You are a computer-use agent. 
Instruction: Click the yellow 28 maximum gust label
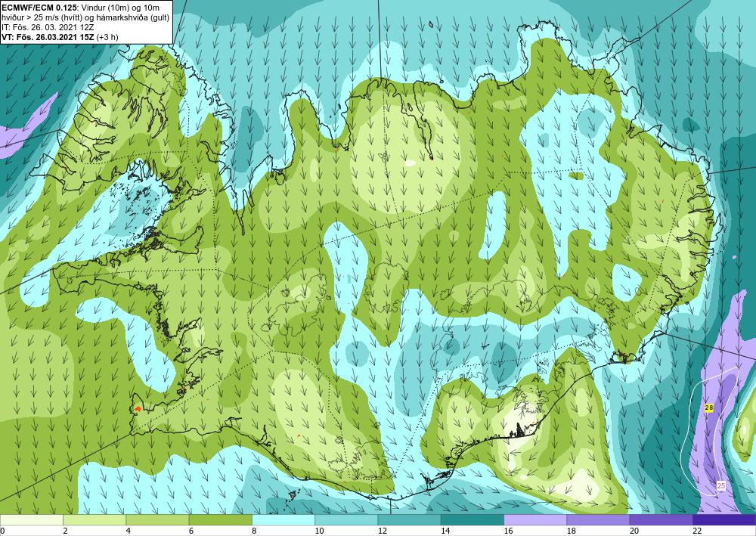pos(709,407)
